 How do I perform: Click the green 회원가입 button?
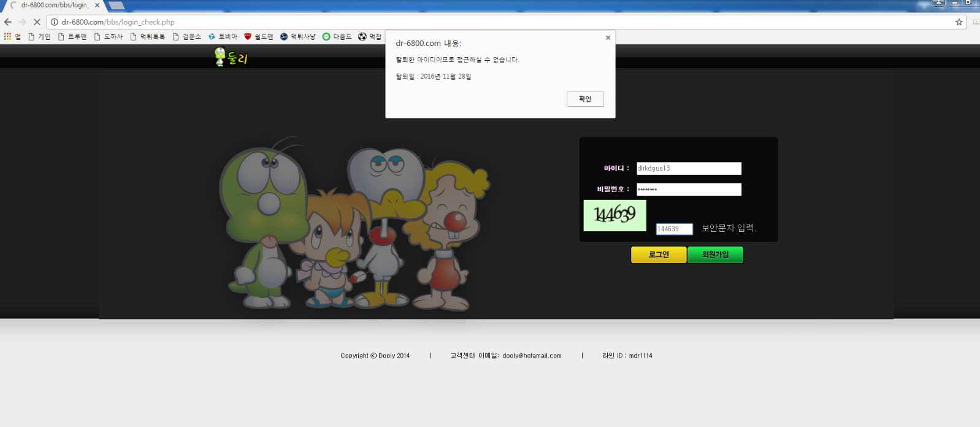715,255
